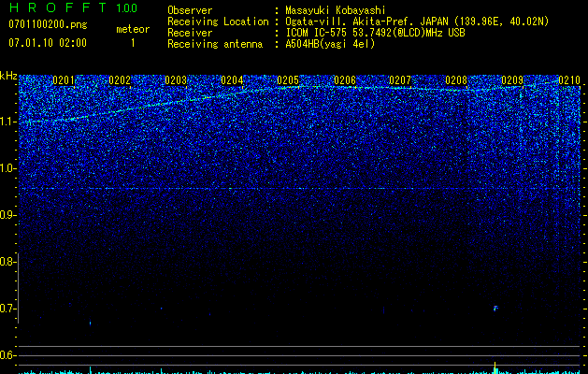Click the kHz axis unit label
Image resolution: width=588 pixels, height=374 pixels.
(x=8, y=76)
